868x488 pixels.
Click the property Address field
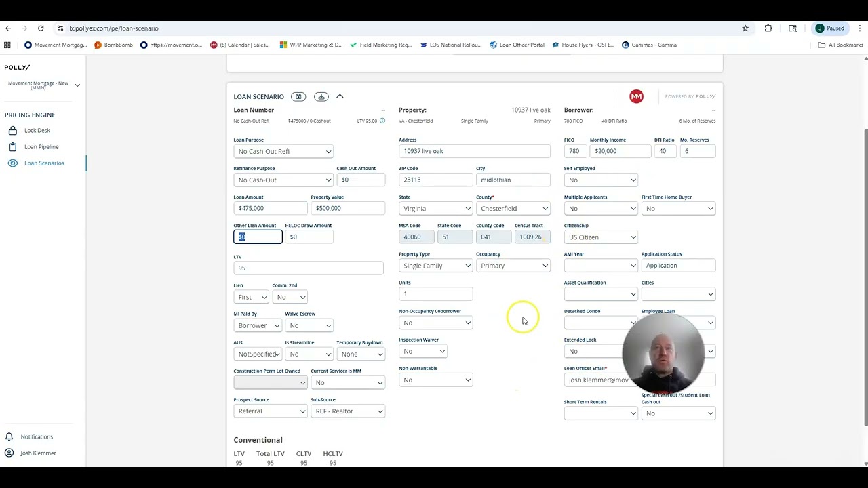point(475,151)
